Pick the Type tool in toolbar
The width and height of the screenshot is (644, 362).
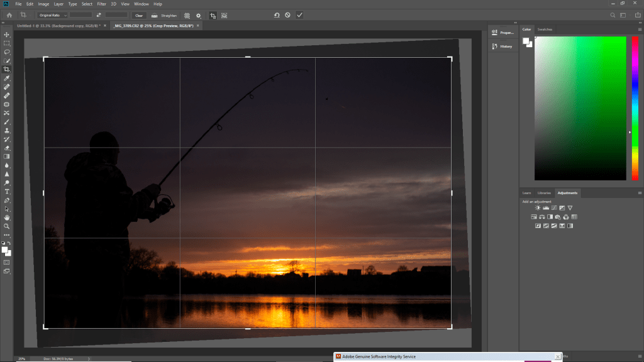tap(7, 191)
